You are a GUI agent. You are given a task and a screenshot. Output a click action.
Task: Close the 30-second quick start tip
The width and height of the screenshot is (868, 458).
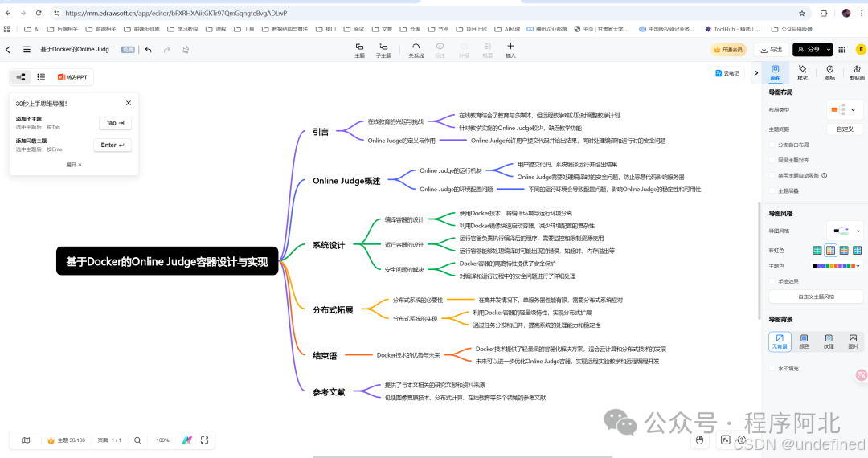pos(129,103)
